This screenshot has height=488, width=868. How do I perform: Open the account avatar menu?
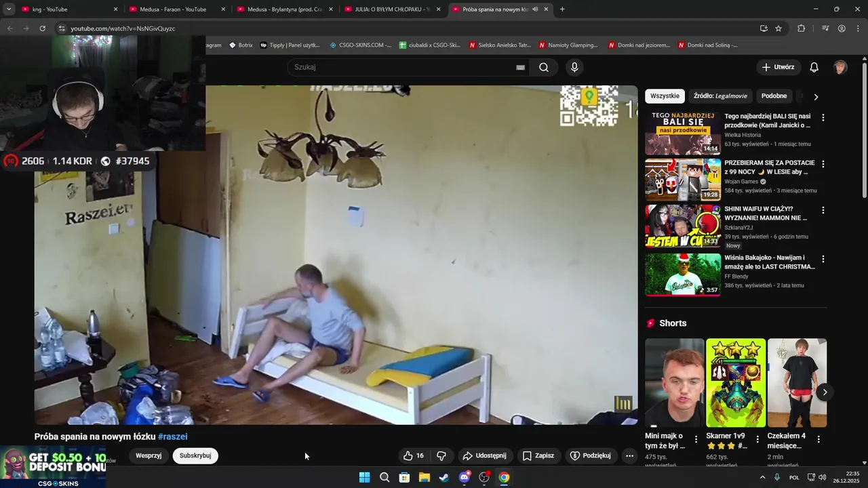point(840,67)
